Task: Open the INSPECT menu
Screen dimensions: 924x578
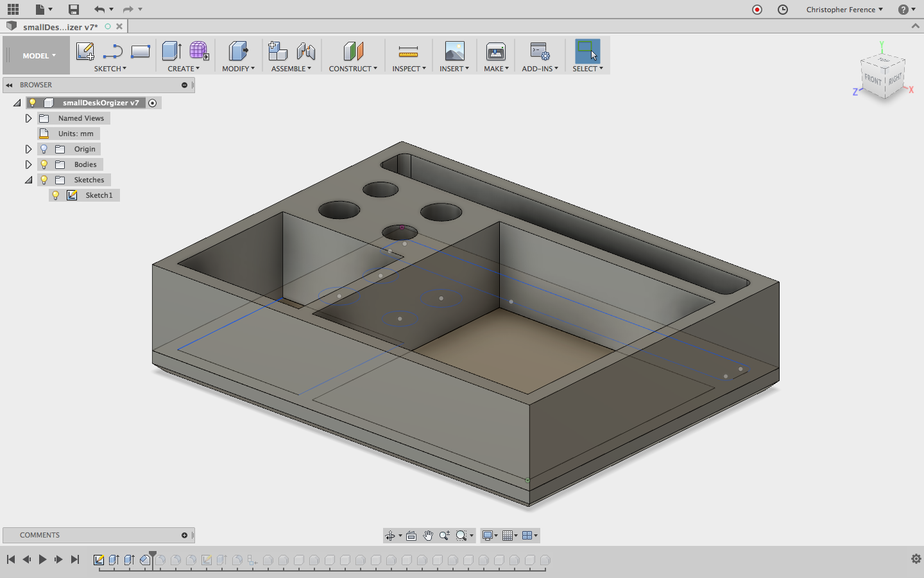Action: (409, 69)
